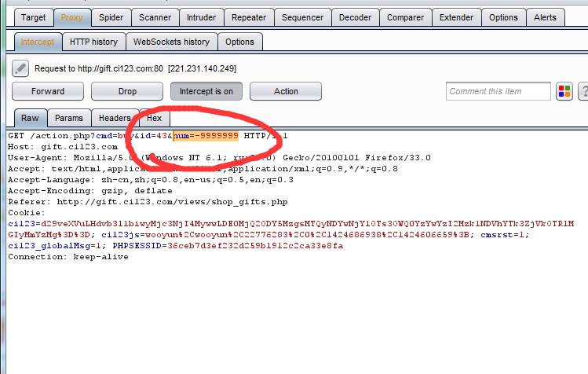Screen dimensions: 588x374
Task: Select the Intercept sub-tab
Action: pos(38,42)
